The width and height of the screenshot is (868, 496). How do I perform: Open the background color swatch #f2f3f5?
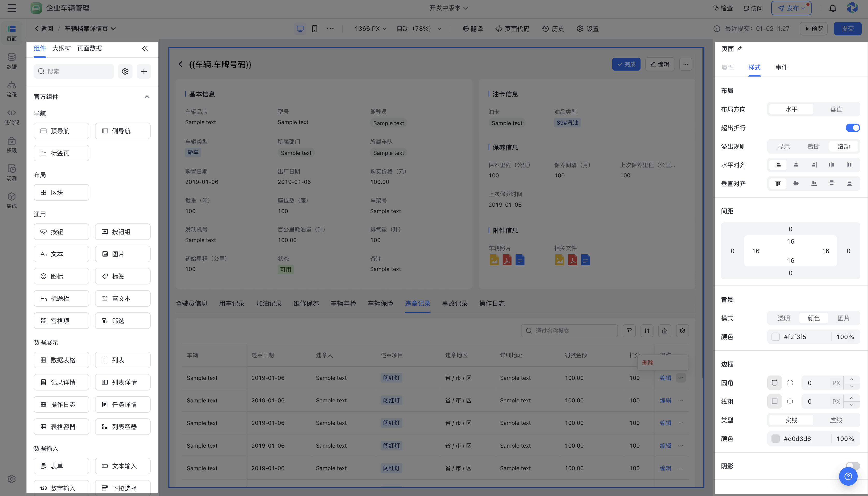pyautogui.click(x=775, y=337)
